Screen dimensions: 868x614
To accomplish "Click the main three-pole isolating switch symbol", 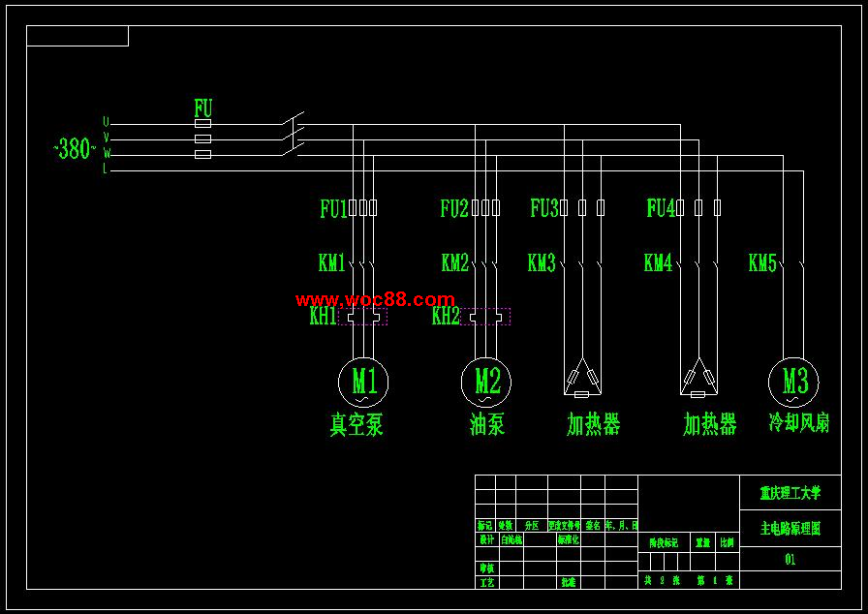I will point(294,134).
